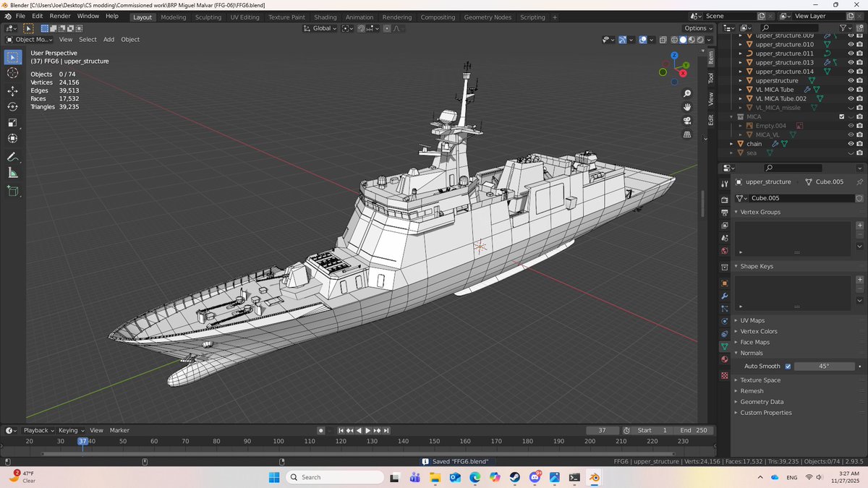Open the Physics properties tab
The width and height of the screenshot is (868, 488).
tap(724, 321)
